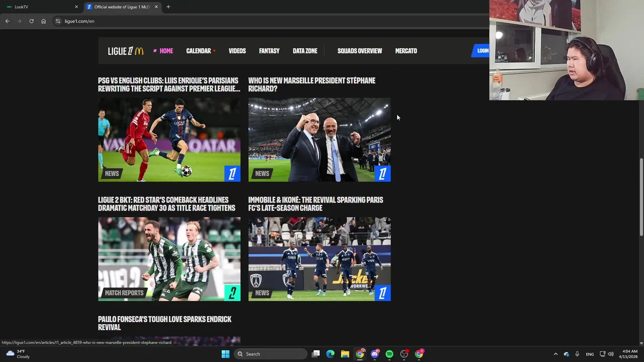Close the LookTV tab
This screenshot has width=644, height=362.
click(x=76, y=7)
